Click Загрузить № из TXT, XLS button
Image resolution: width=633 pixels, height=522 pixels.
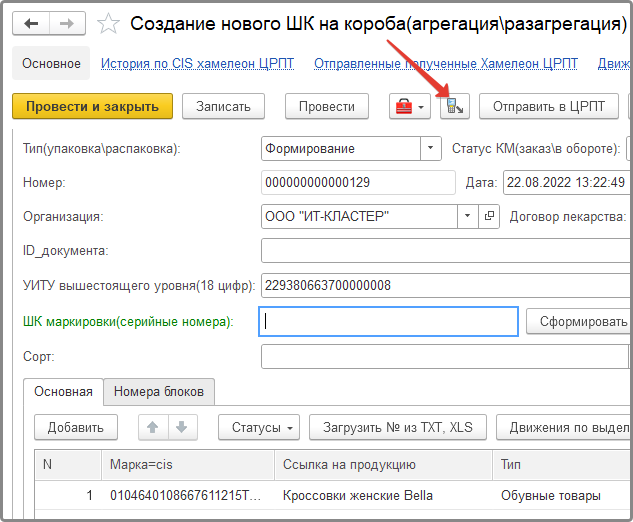coord(398,427)
